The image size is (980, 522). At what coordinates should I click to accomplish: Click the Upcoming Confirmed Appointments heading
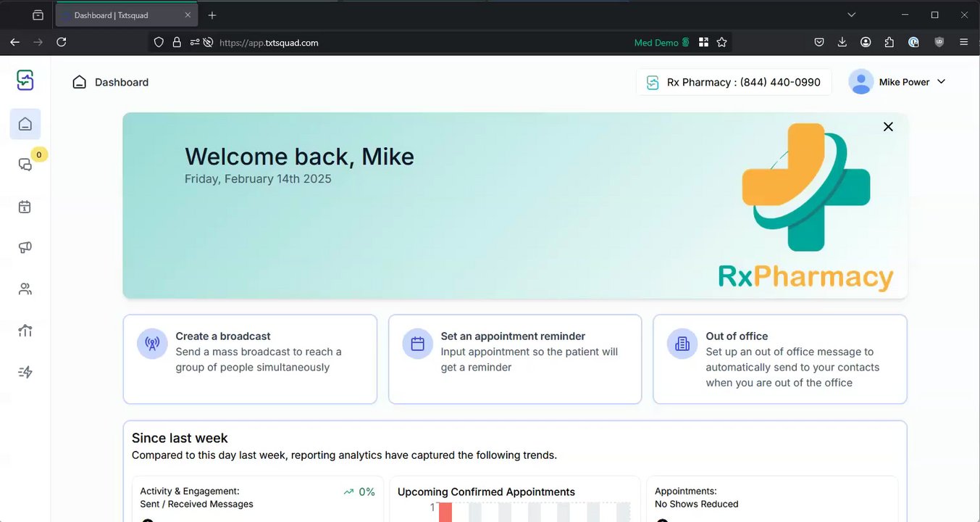[x=486, y=492]
